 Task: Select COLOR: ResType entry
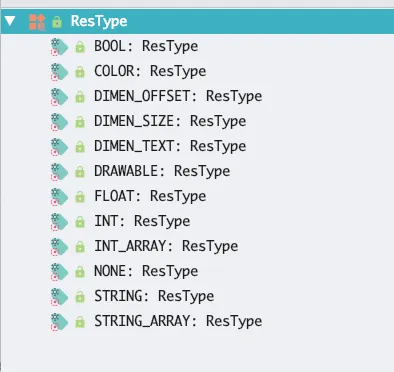coord(150,71)
